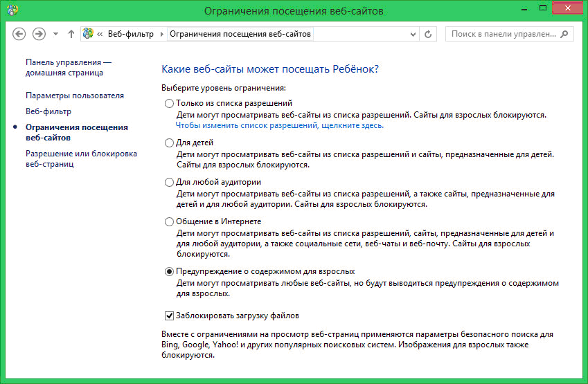
Task: Click the Family Safety icon in address bar
Action: (x=88, y=33)
